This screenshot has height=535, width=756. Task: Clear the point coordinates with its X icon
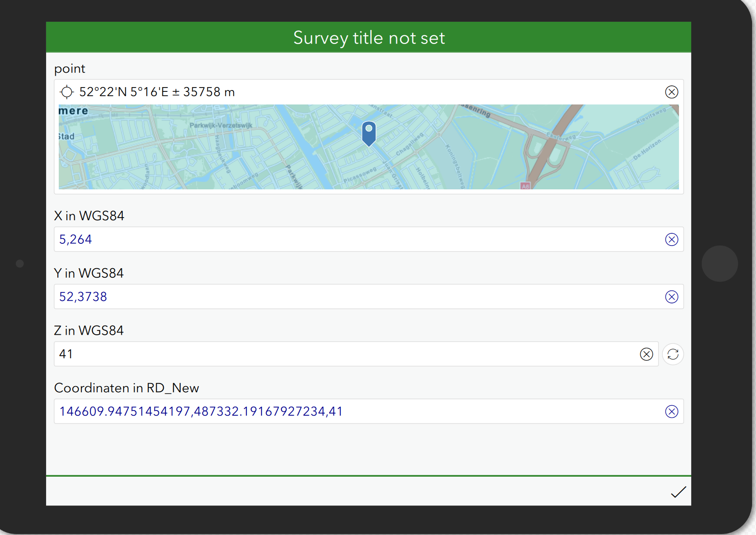pyautogui.click(x=672, y=92)
